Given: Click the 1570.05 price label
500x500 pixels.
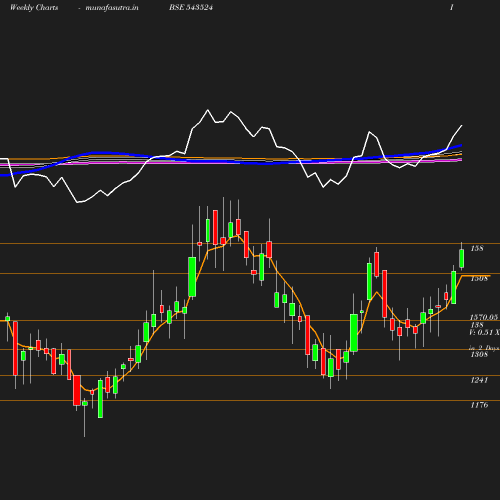Looking at the screenshot, I should [484, 317].
